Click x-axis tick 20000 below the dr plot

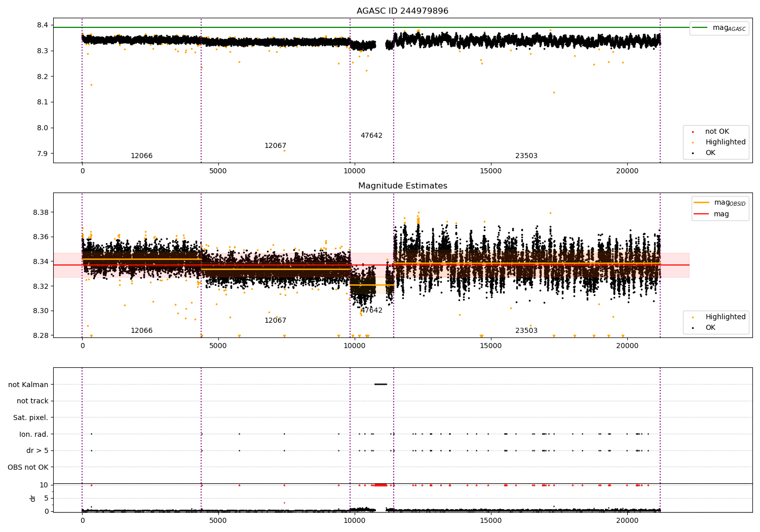point(627,520)
